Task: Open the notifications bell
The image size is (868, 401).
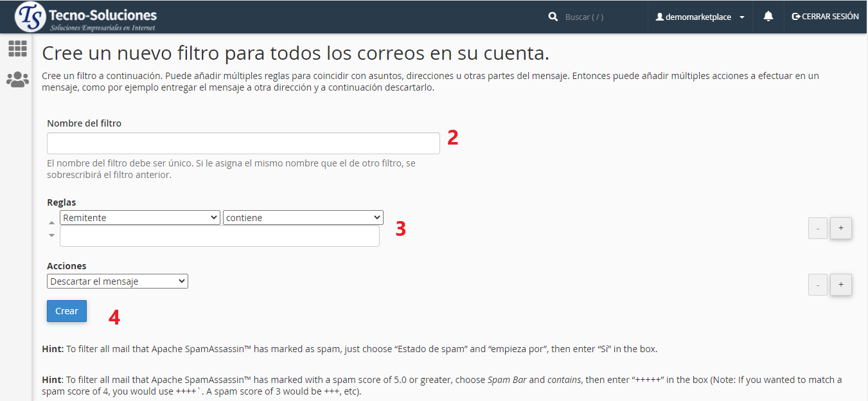Action: [x=768, y=17]
